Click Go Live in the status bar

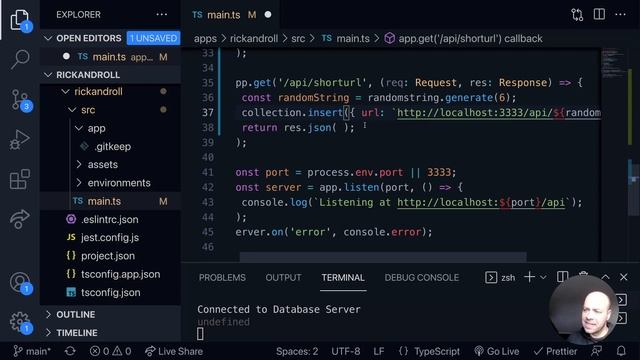[x=497, y=351]
